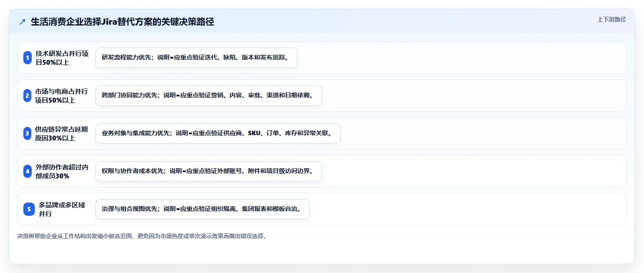Select the condition 市场与电商占并行项目50%以上
The height and width of the screenshot is (273, 644).
pos(62,96)
